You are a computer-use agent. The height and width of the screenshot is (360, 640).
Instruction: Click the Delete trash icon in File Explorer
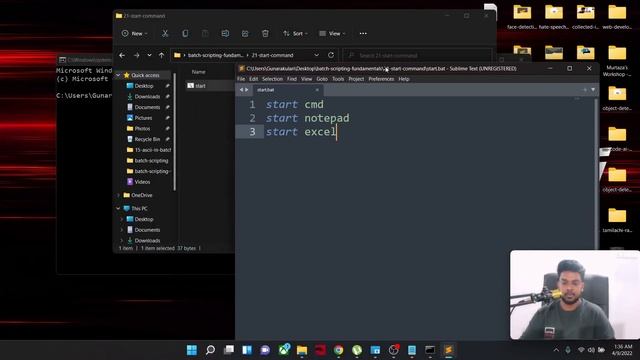[265, 33]
